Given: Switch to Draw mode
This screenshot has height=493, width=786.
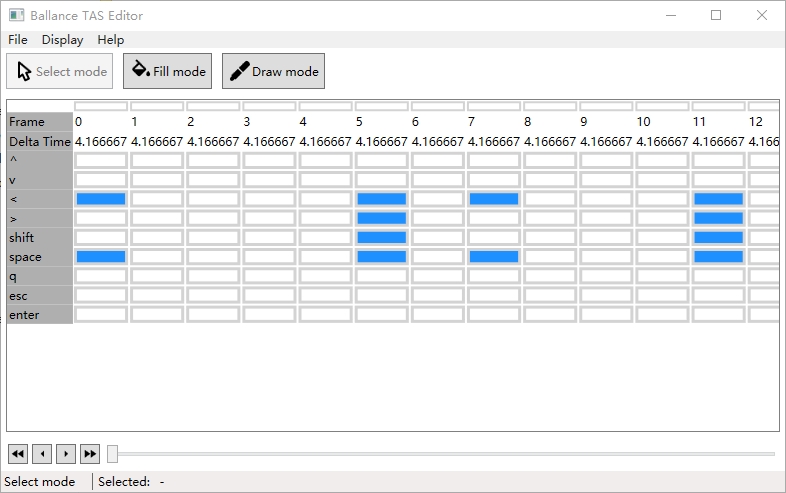Looking at the screenshot, I should [273, 71].
